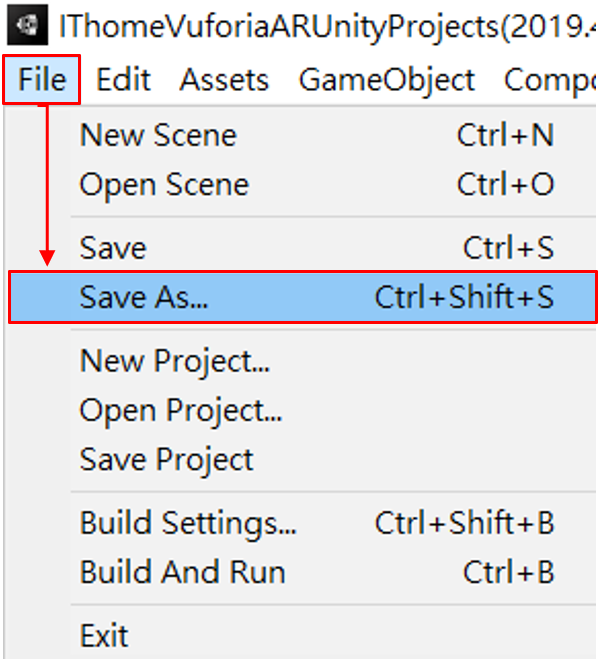Image resolution: width=600 pixels, height=662 pixels.
Task: Select the Open Scene menu entry
Action: (164, 185)
